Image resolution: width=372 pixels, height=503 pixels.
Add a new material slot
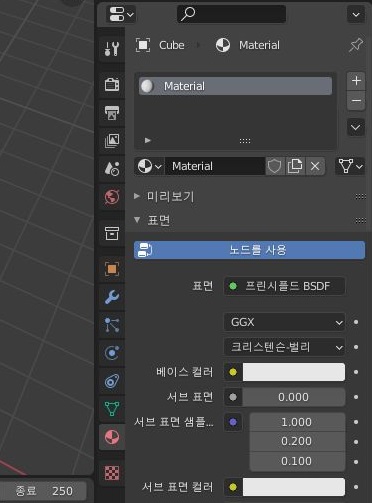pos(356,81)
